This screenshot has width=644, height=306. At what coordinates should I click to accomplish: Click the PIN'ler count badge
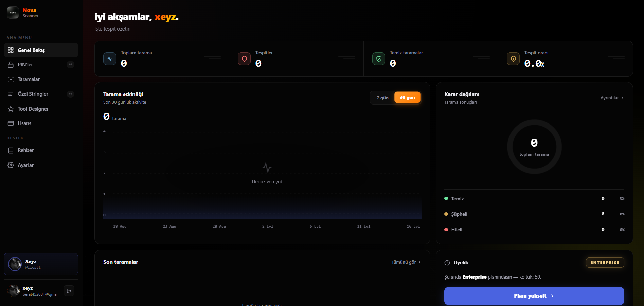point(70,64)
